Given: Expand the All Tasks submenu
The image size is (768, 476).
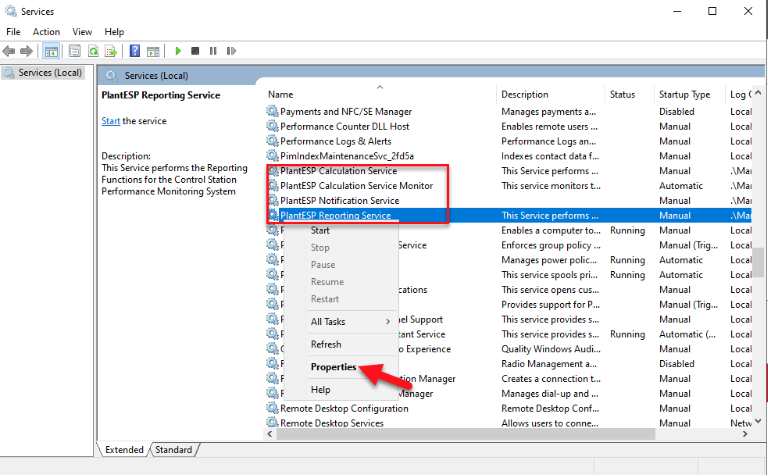Looking at the screenshot, I should tap(340, 322).
